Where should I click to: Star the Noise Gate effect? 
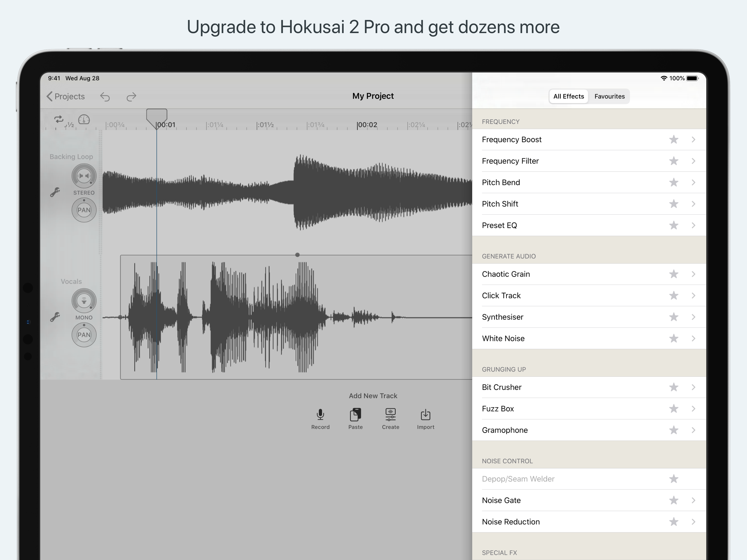[673, 501]
